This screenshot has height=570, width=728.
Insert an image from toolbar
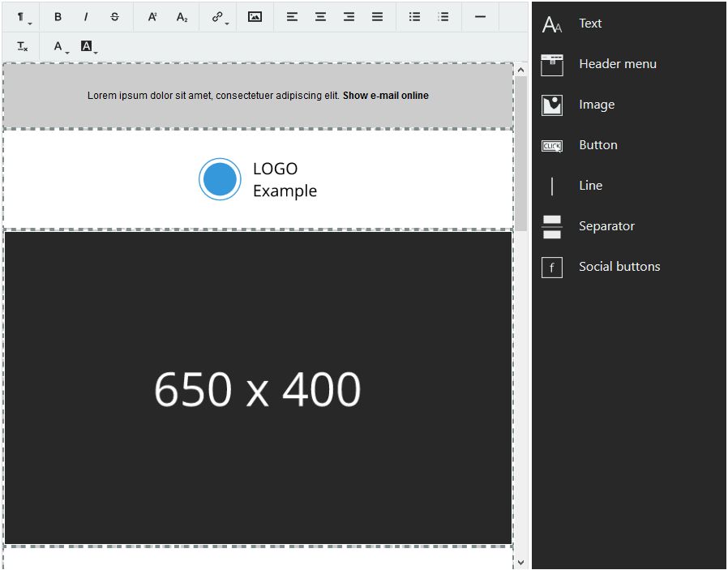[x=255, y=17]
